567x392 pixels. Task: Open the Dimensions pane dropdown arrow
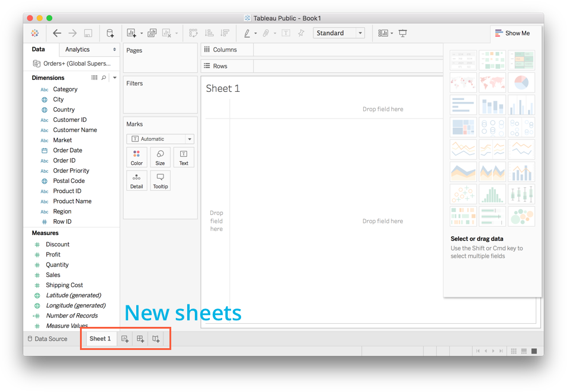point(115,78)
